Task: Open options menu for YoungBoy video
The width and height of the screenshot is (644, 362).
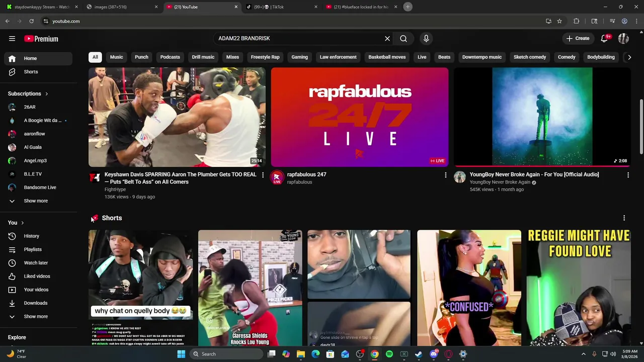Action: (628, 175)
